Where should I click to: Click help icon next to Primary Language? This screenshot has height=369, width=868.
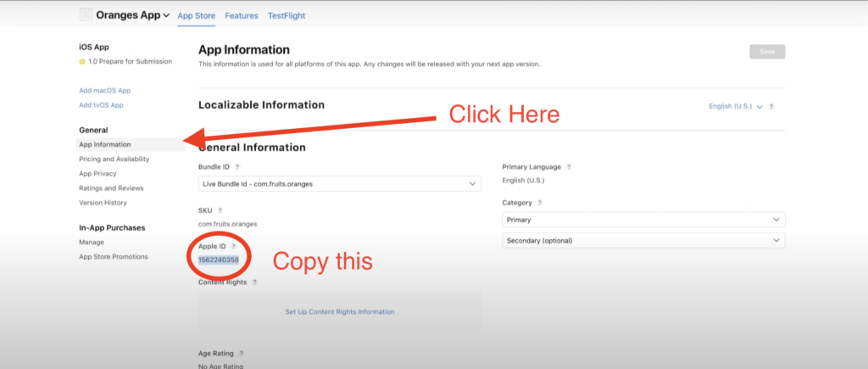click(569, 167)
